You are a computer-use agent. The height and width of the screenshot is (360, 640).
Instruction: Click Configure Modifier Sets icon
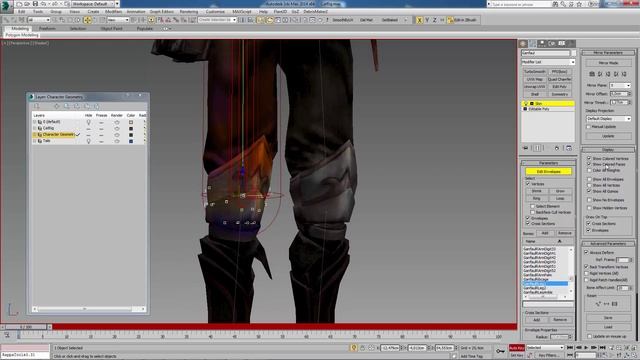click(569, 148)
